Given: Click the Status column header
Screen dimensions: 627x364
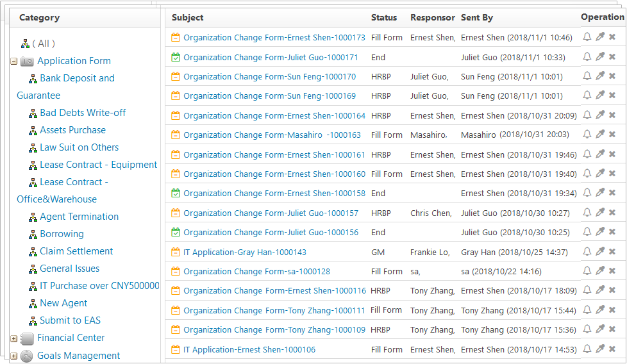Looking at the screenshot, I should [384, 17].
